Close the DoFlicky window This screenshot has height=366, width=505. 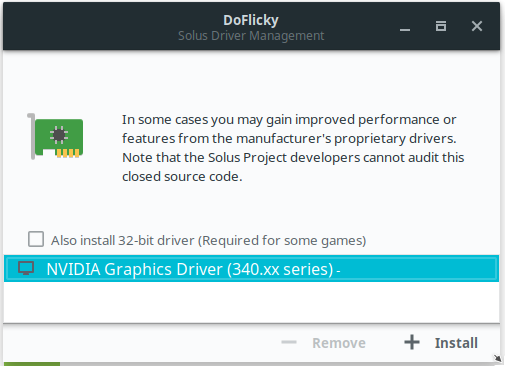[477, 26]
